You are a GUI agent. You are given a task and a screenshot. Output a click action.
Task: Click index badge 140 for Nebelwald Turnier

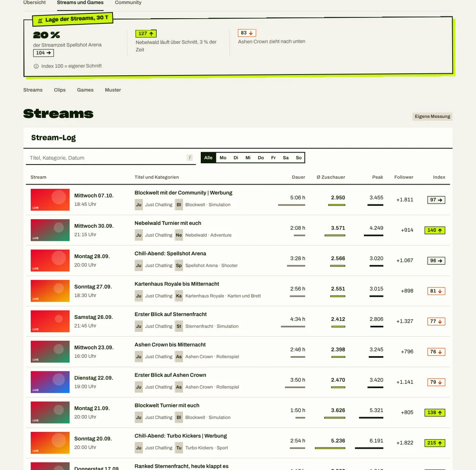(435, 230)
